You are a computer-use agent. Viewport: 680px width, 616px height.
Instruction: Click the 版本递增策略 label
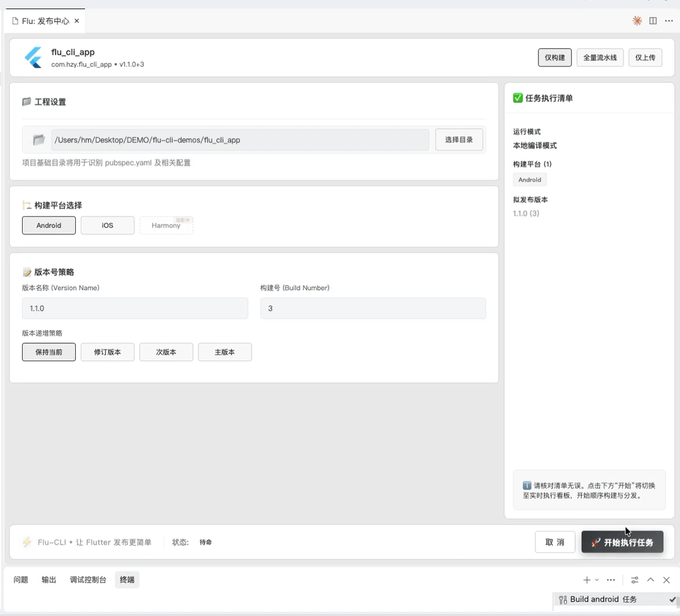pyautogui.click(x=42, y=333)
